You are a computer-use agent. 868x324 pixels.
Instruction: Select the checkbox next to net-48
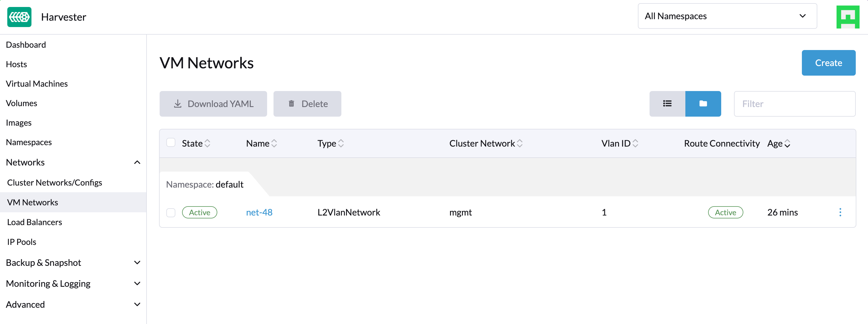(x=171, y=212)
